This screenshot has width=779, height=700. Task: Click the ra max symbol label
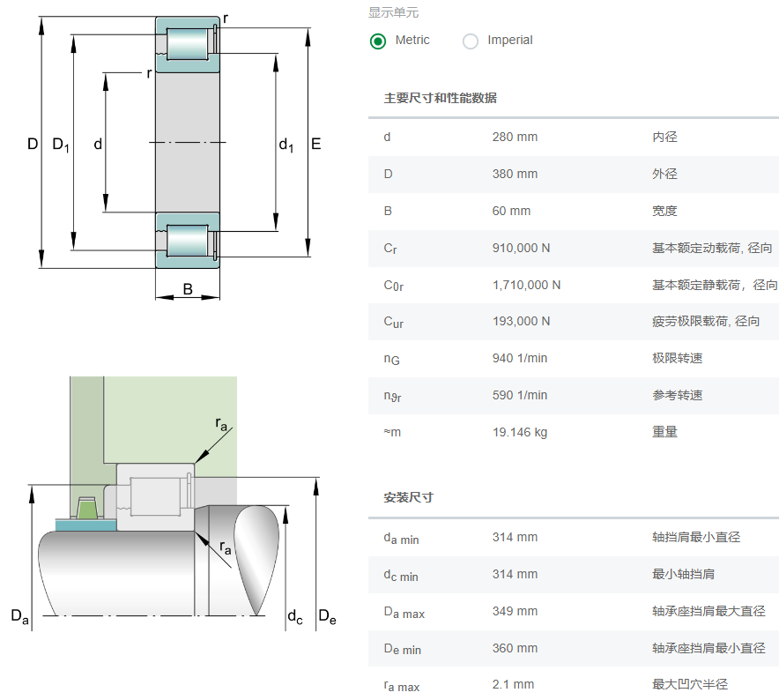(402, 686)
